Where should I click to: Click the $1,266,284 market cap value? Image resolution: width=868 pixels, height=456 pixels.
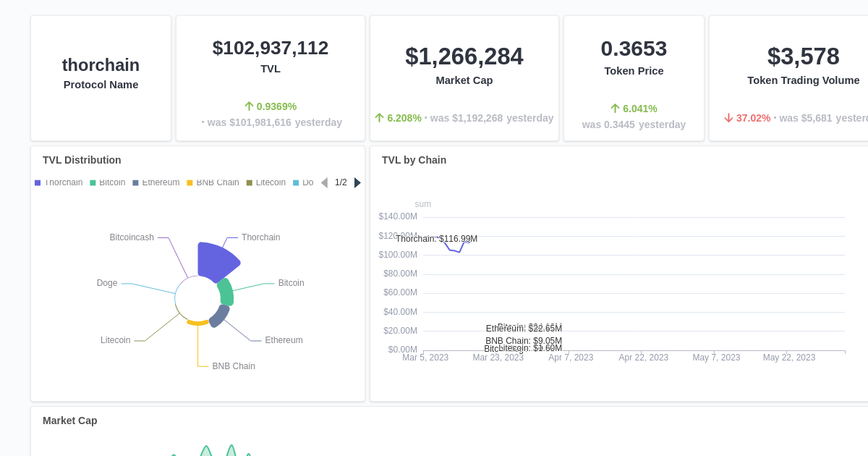[464, 56]
